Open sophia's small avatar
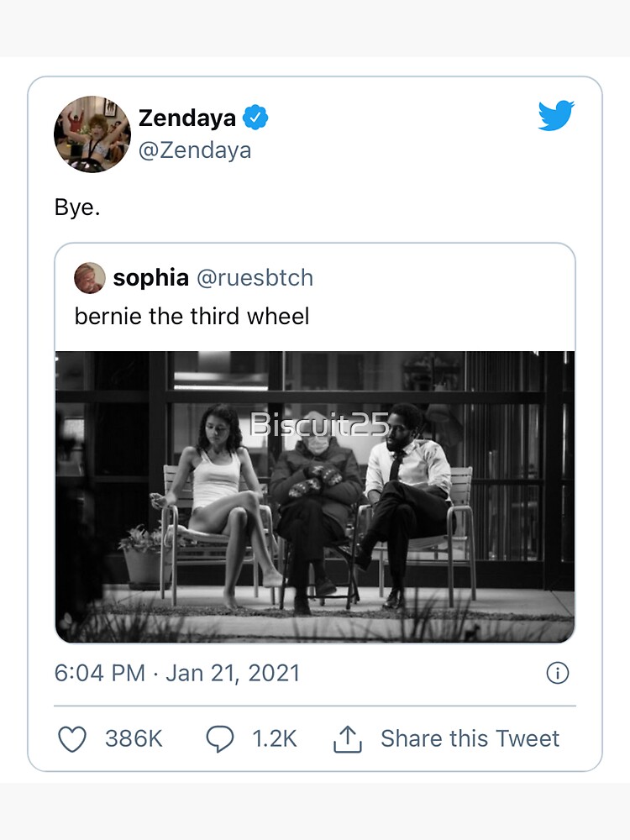630x840 pixels. point(90,278)
